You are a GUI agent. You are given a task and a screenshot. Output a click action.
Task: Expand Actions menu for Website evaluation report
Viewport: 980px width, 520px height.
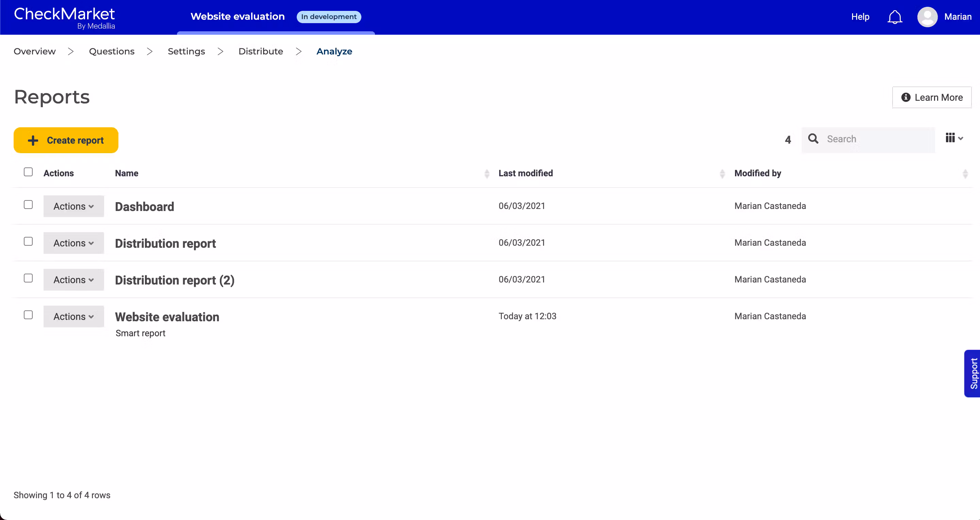(x=73, y=317)
